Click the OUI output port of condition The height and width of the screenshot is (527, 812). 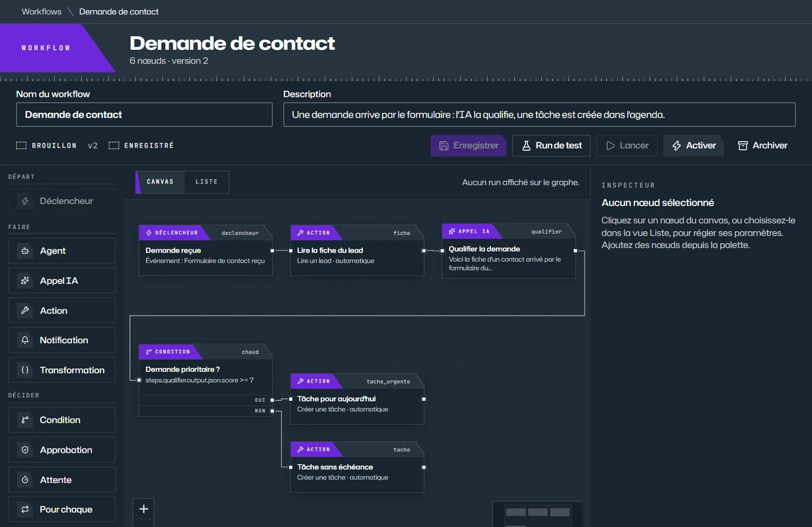(273, 400)
